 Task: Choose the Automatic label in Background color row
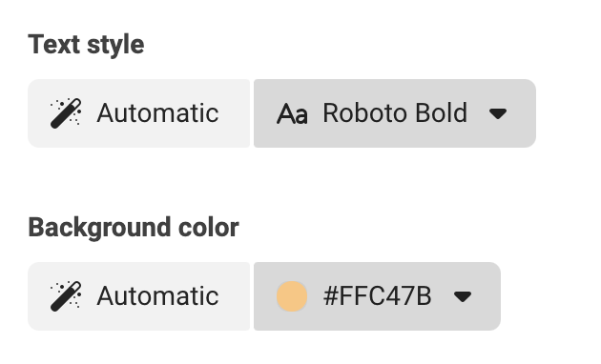(157, 296)
